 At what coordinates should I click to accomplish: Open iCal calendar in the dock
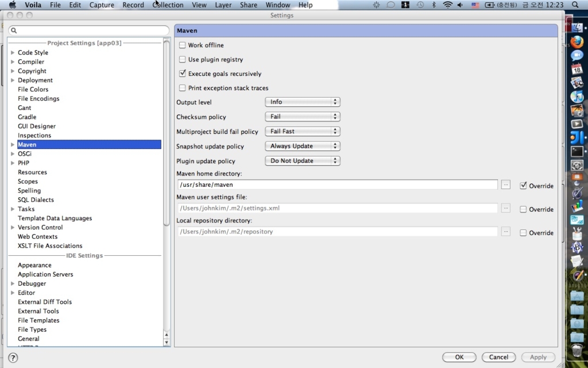pyautogui.click(x=577, y=69)
